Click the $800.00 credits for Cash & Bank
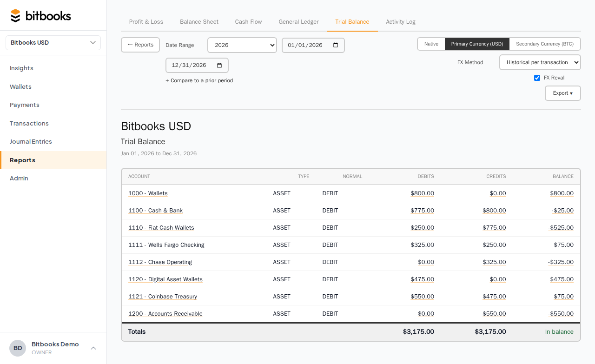This screenshot has height=364, width=595. (494, 211)
